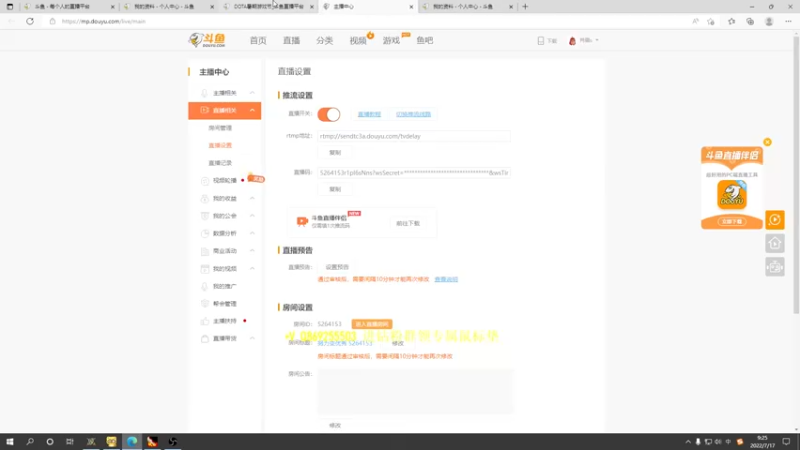Screen dimensions: 800x450
Task: Click 修改 next to the room title
Action: [x=398, y=343]
